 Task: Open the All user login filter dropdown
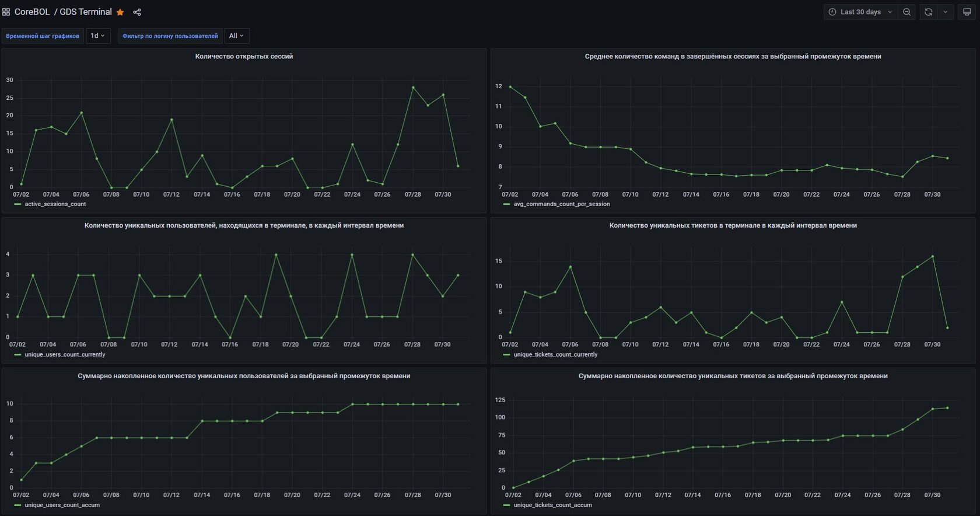click(x=236, y=36)
